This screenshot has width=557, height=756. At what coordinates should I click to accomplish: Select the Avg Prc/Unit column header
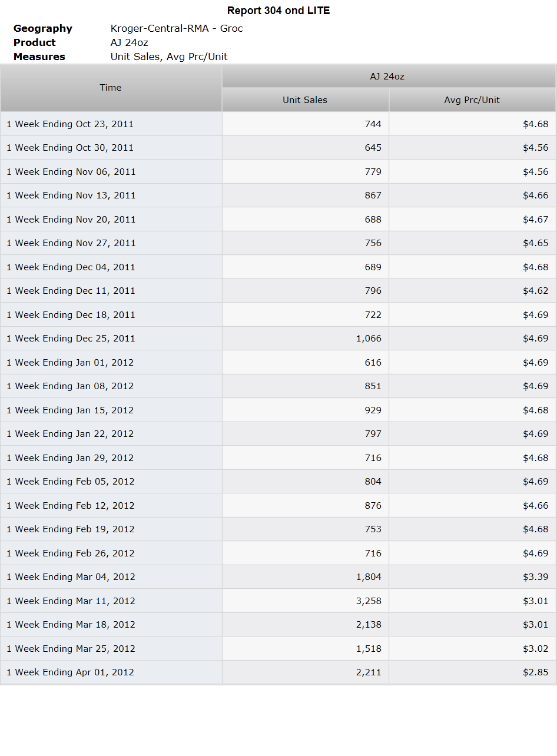472,100
